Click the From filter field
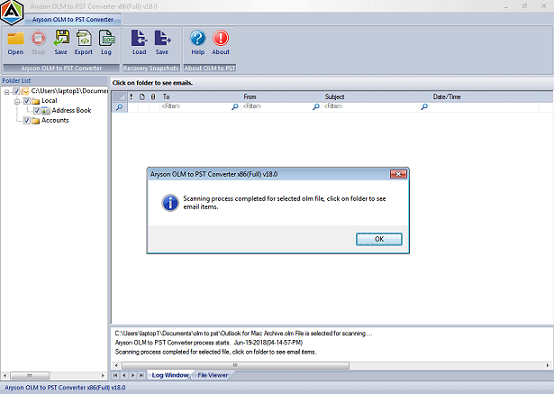Screen dimensions: 554x394 click(277, 106)
